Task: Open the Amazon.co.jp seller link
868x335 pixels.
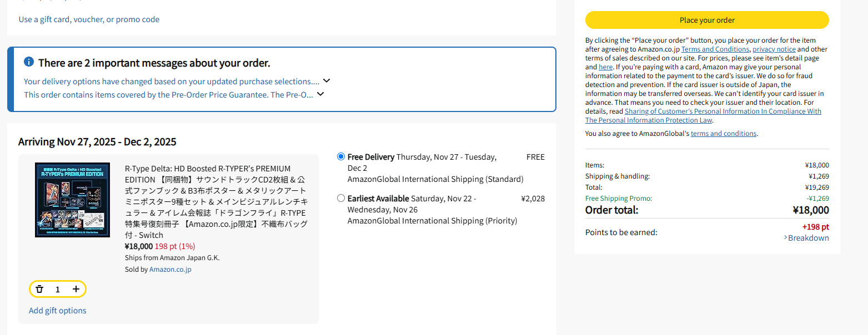Action: pyautogui.click(x=170, y=270)
